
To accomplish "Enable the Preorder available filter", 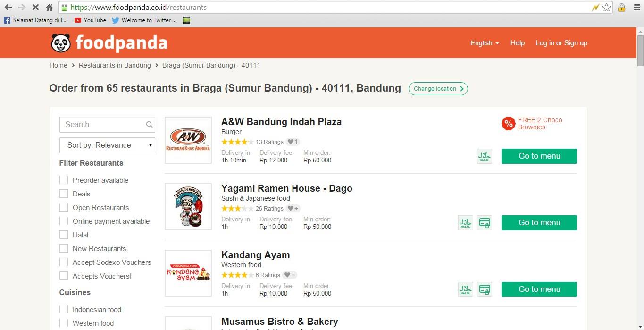I will [x=64, y=180].
